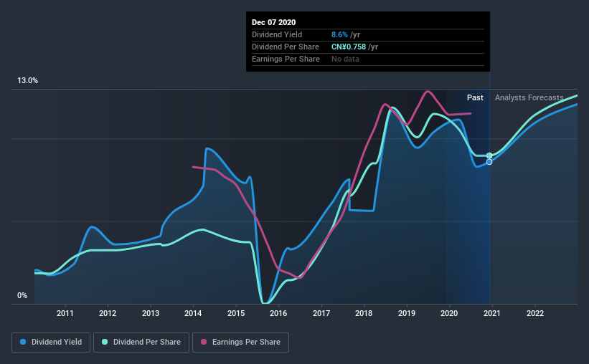Click the 'Dividend Per Share' row label in tooltip
The height and width of the screenshot is (364, 589).
click(286, 47)
